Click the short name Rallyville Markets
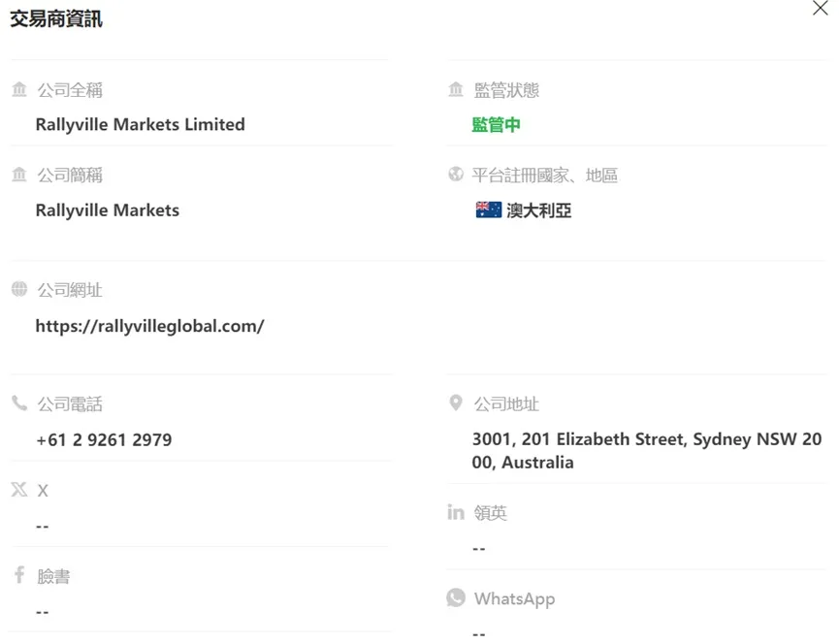This screenshot has height=644, width=839. 108,210
